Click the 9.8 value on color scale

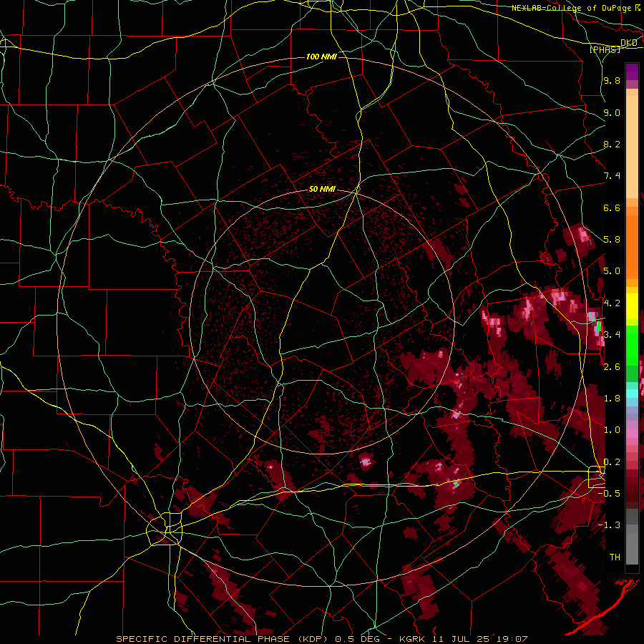coord(612,81)
